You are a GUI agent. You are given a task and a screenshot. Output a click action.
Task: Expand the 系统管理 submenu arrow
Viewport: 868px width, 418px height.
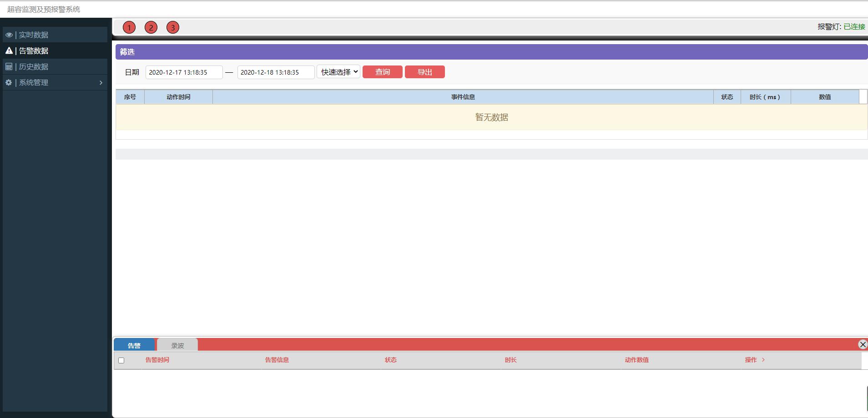[101, 83]
